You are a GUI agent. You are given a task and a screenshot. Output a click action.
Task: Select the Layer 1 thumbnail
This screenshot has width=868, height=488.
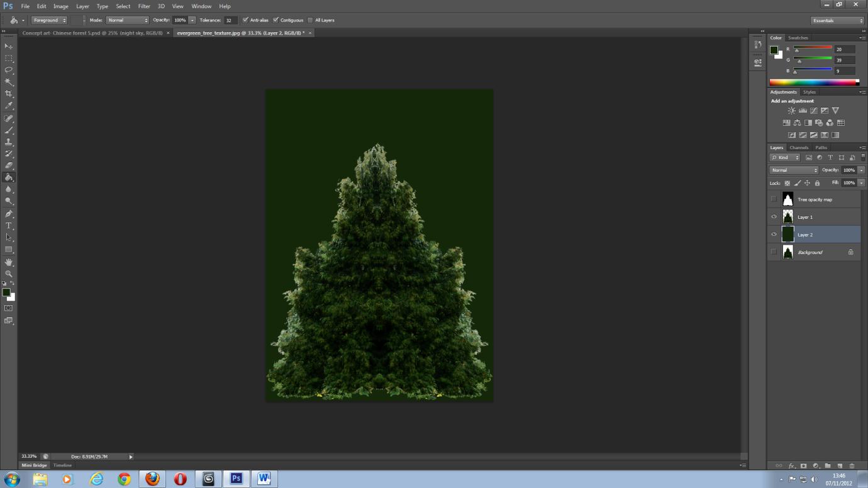788,216
